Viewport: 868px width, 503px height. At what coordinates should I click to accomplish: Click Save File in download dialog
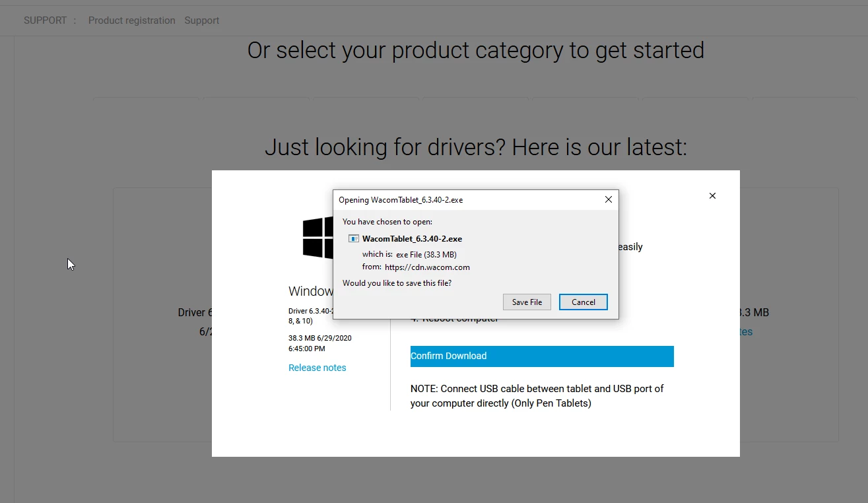click(527, 302)
